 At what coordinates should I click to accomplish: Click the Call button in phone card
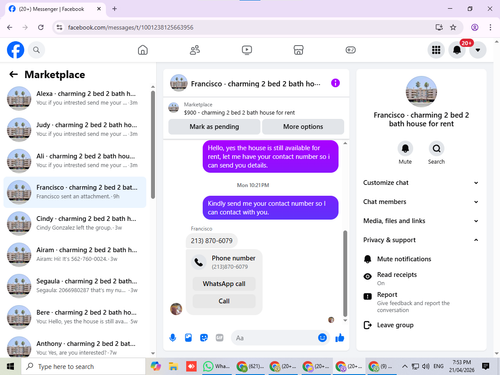click(x=224, y=301)
